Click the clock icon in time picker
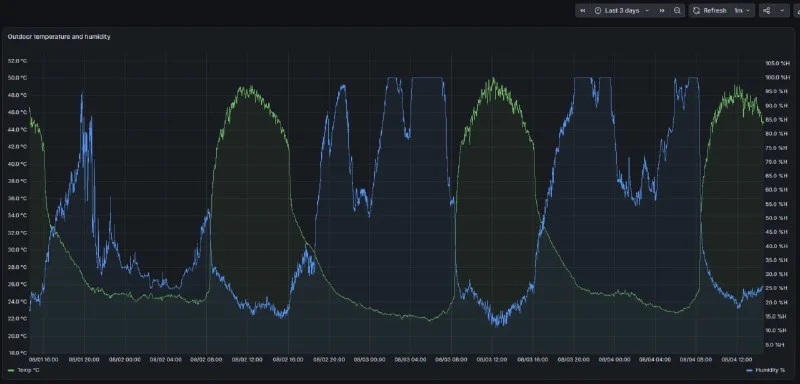The width and height of the screenshot is (800, 384). (x=598, y=11)
